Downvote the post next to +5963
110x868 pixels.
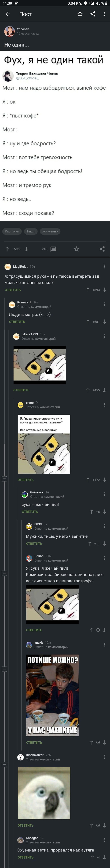click(x=26, y=249)
